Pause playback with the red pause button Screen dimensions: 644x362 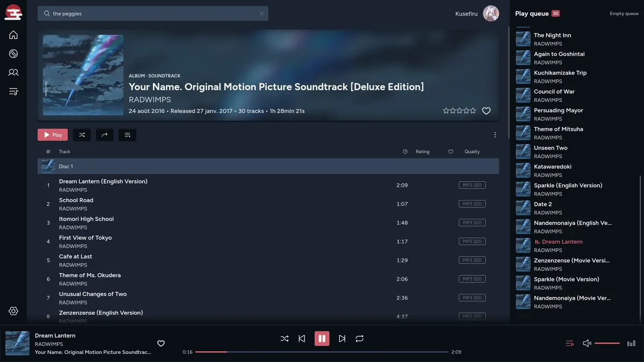pos(322,338)
